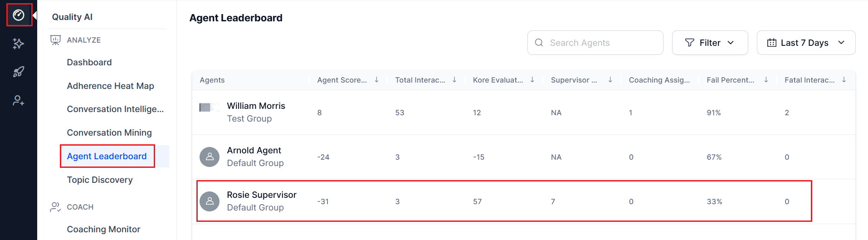Sort by Agent Score column arrow
Screen dimensions: 868x240
coord(376,80)
